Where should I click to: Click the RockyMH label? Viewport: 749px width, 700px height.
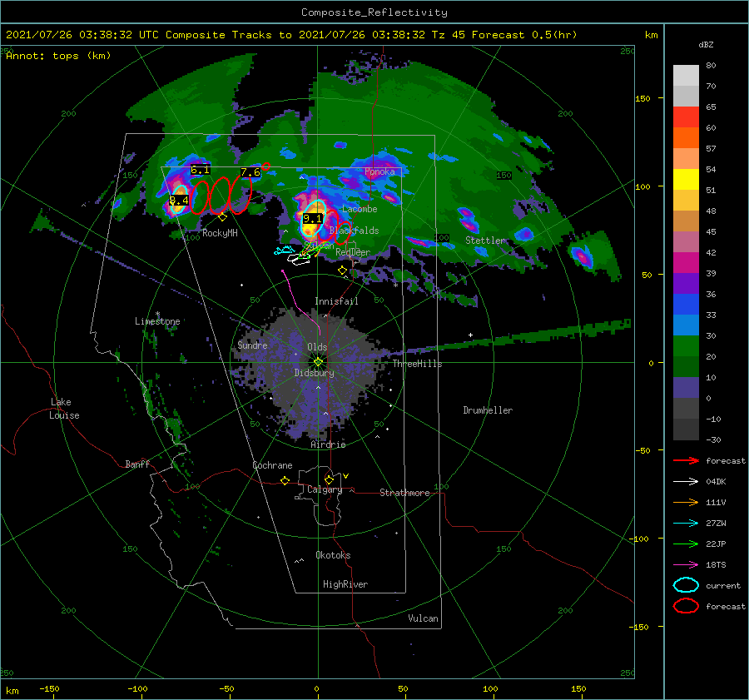pyautogui.click(x=220, y=233)
